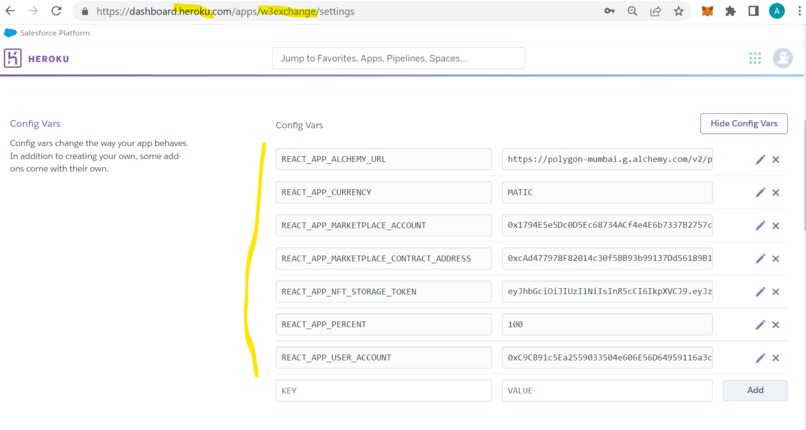Select the REACT_APP_MARKETPLACE_CONTRACT_ADDRESS key field

tap(383, 258)
